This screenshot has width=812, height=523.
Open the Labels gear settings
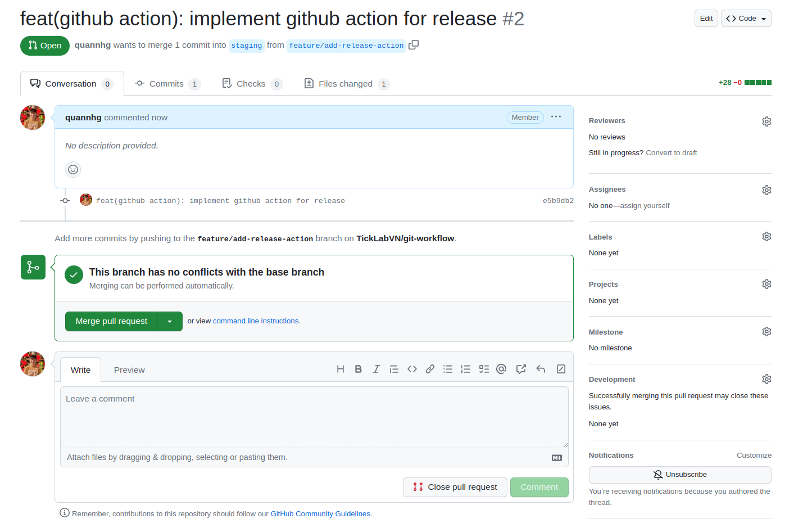pyautogui.click(x=766, y=237)
